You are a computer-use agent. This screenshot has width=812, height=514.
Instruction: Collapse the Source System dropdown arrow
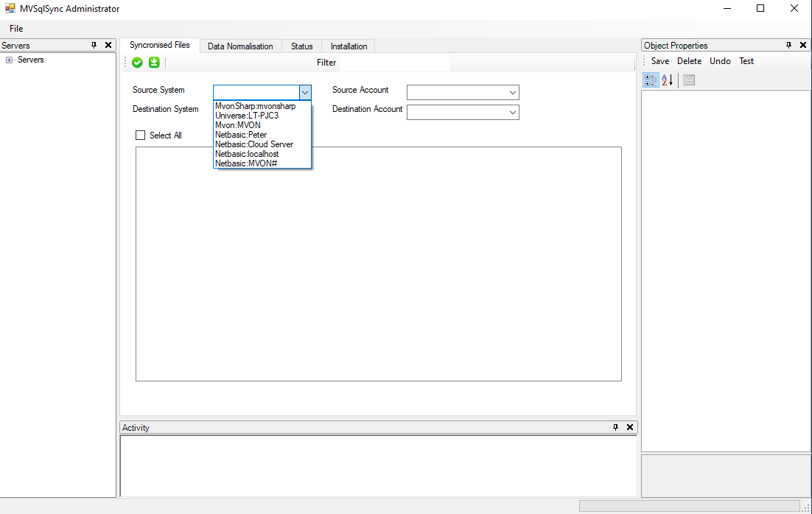pos(305,92)
